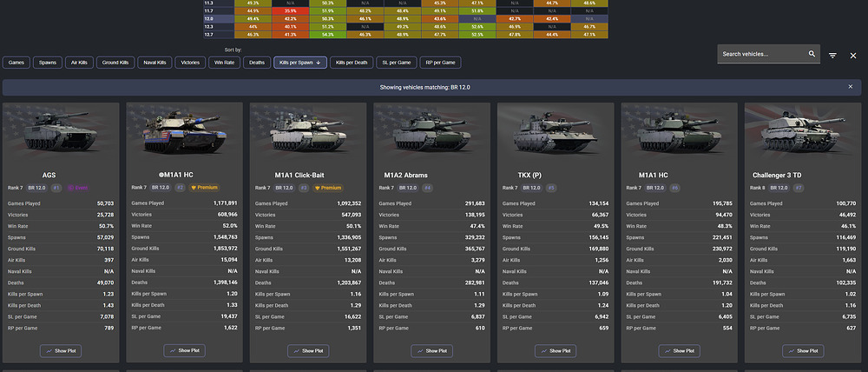
Task: Close the vehicle search panel X
Action: click(x=853, y=56)
